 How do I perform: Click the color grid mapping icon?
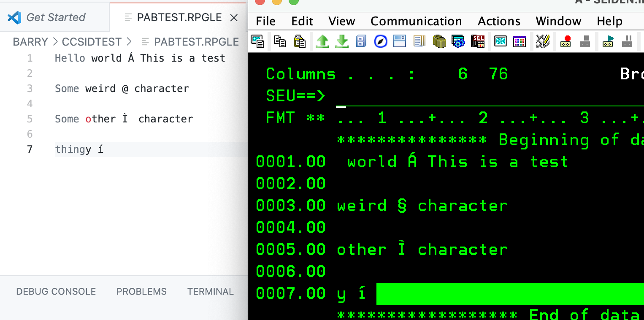(x=520, y=41)
